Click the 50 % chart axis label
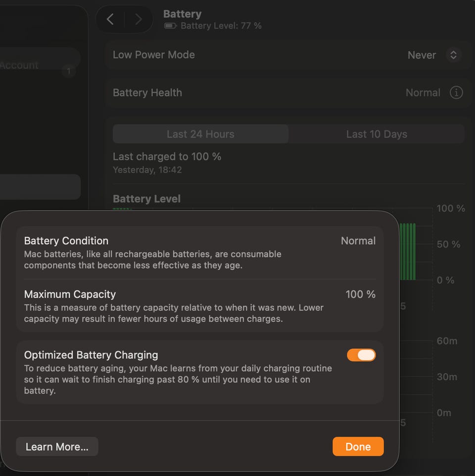475x476 pixels. [448, 244]
